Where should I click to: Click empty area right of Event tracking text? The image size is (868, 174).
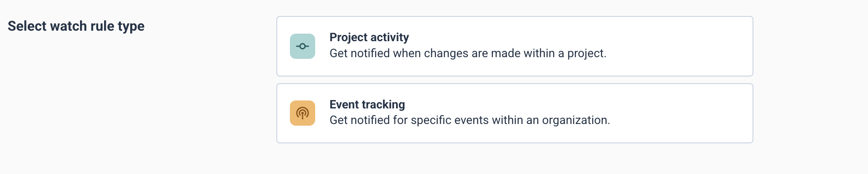(678, 113)
